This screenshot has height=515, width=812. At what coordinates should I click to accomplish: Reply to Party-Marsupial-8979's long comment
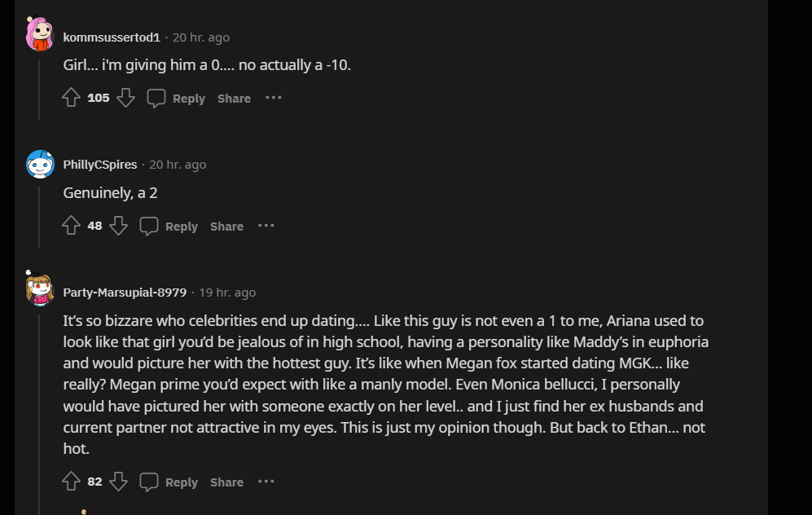(x=182, y=482)
